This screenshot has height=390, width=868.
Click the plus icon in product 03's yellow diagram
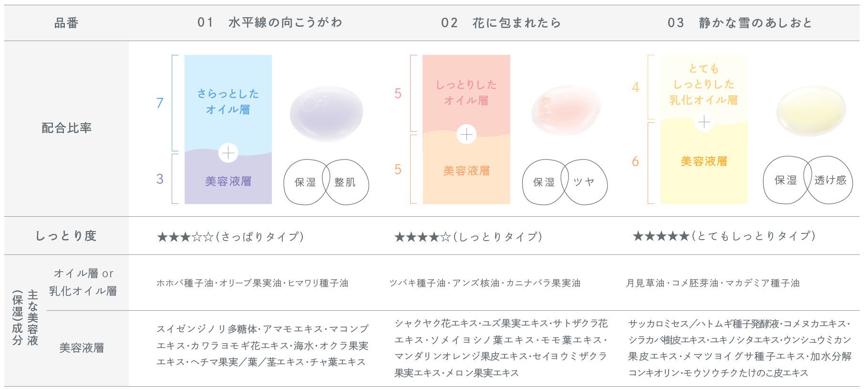click(704, 122)
